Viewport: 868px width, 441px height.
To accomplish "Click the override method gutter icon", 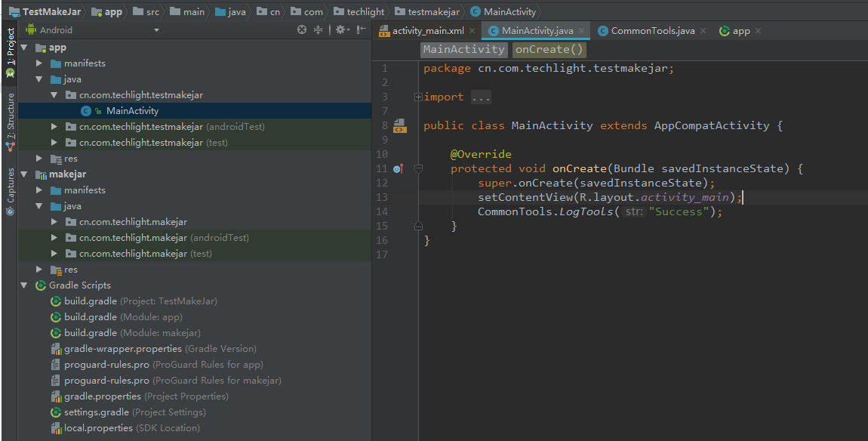I will tap(398, 168).
